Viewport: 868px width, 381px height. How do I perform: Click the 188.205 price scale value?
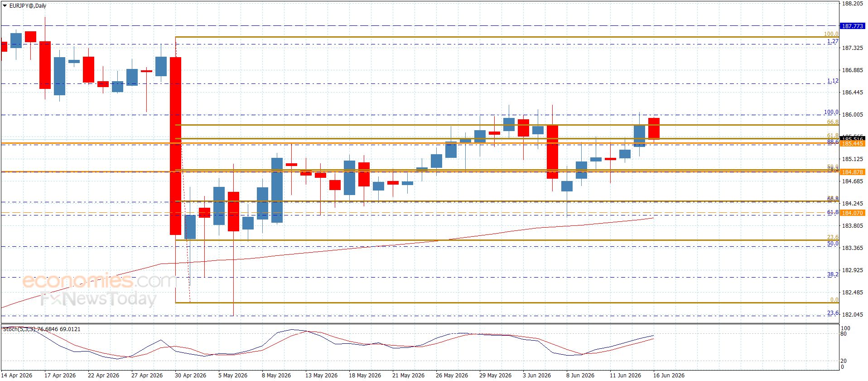(852, 4)
